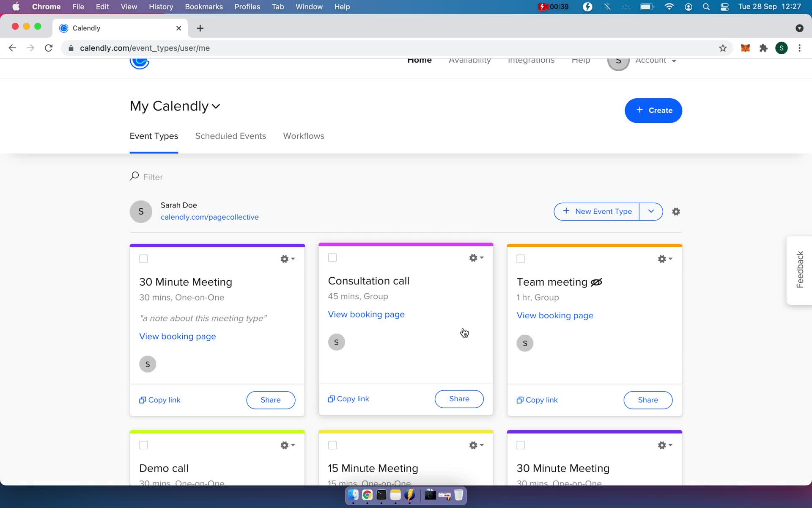Viewport: 812px width, 508px height.
Task: Reload the page
Action: click(x=49, y=48)
